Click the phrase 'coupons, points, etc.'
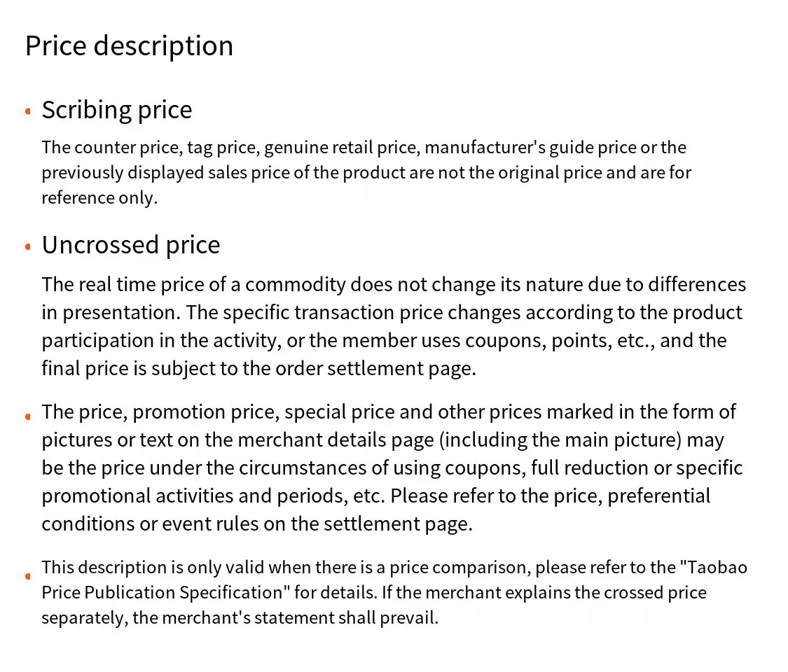This screenshot has width=788, height=672. tap(560, 341)
